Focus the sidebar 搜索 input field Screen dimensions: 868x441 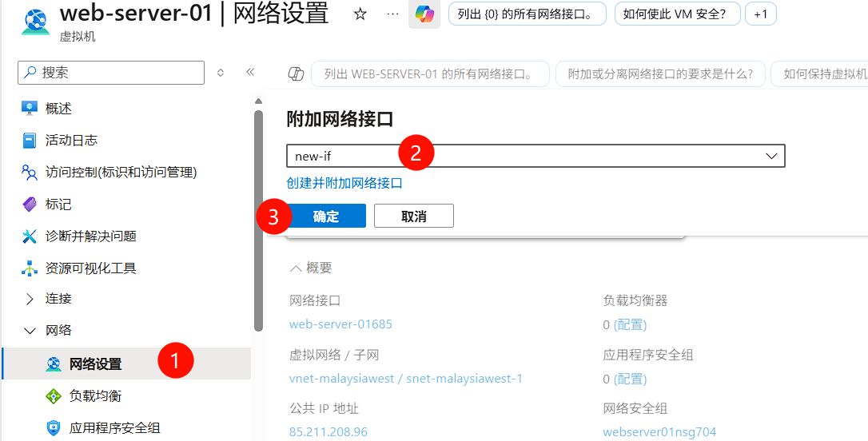pos(111,73)
